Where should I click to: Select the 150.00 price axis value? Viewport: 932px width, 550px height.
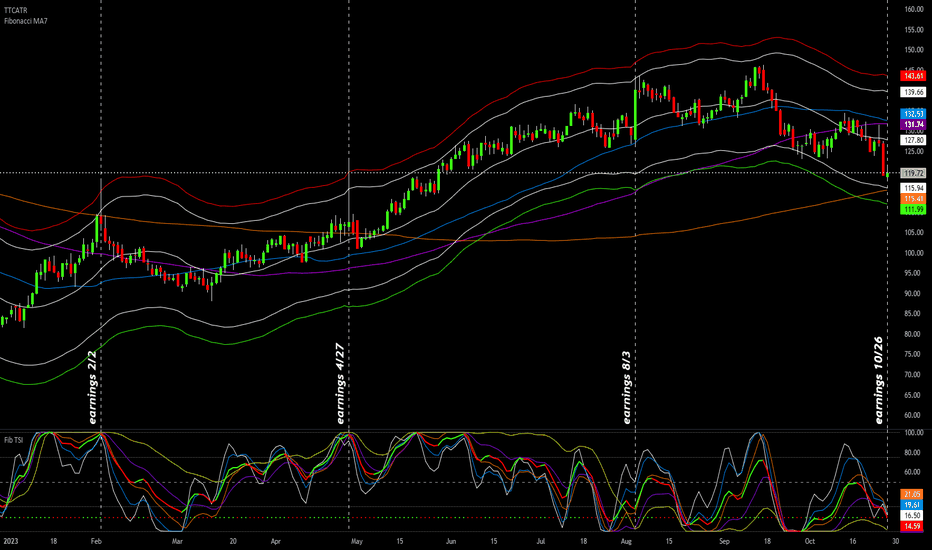pos(914,50)
